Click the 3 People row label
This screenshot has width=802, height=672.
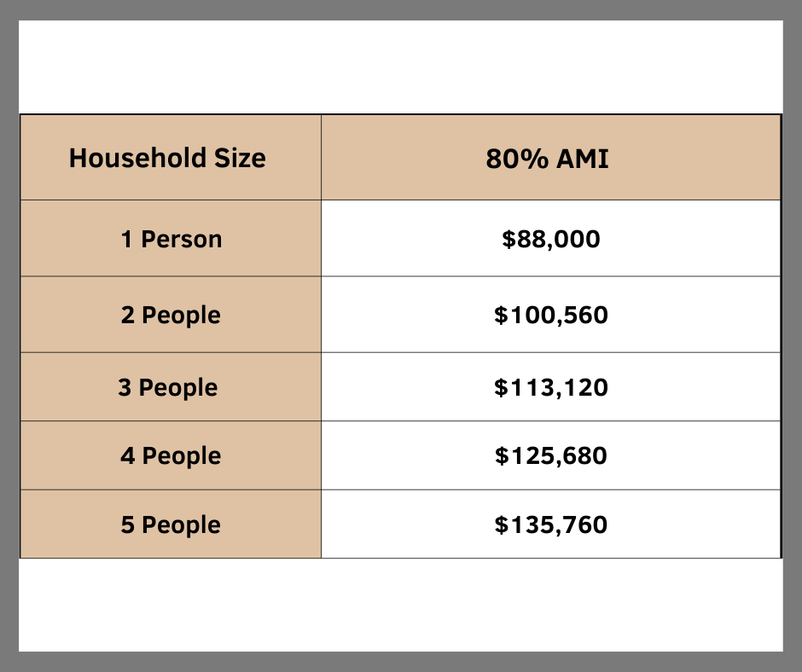[x=168, y=387]
